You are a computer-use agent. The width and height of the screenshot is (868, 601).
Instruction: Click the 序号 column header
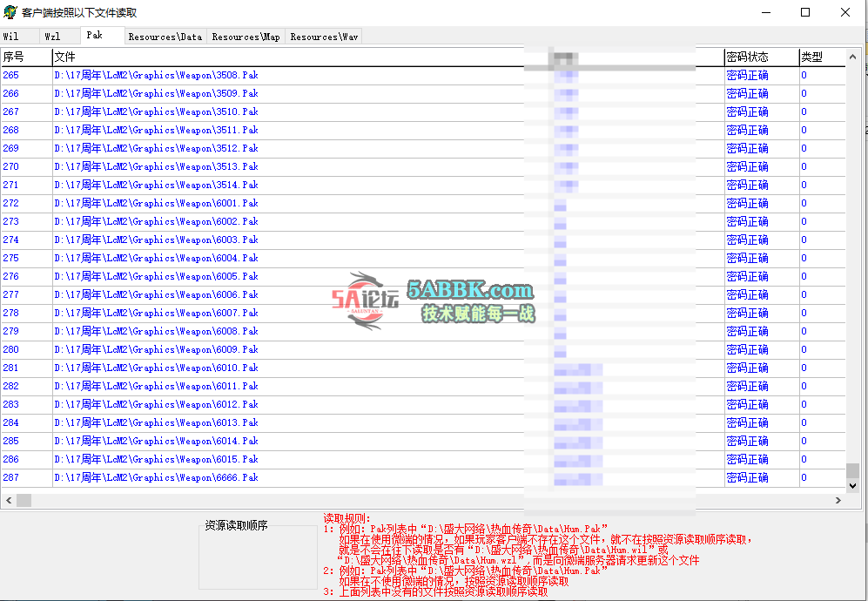pyautogui.click(x=27, y=57)
